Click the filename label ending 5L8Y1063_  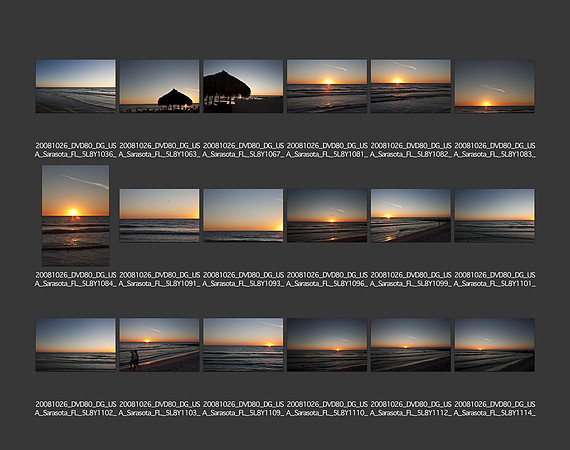(x=159, y=150)
